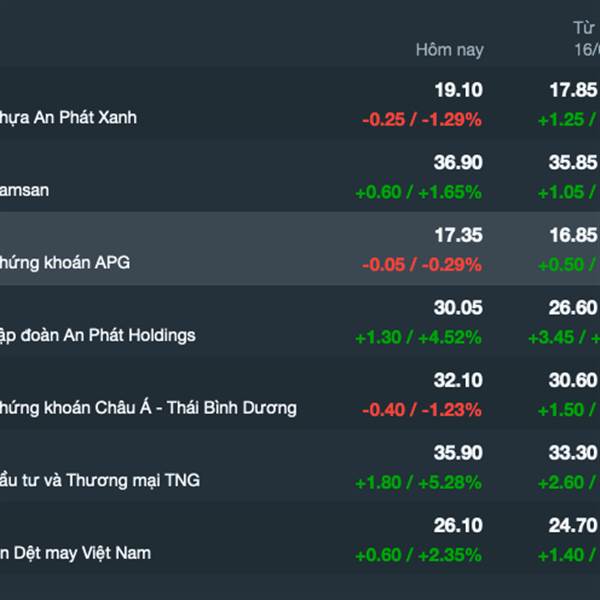Click price 33.30 in the TNG row
Screen dimensions: 600x600
(x=573, y=453)
